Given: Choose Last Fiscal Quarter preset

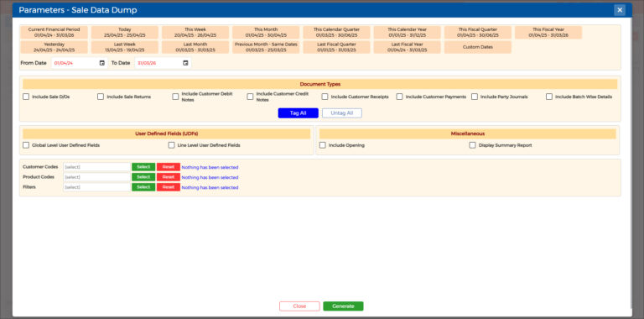Looking at the screenshot, I should click(x=336, y=47).
